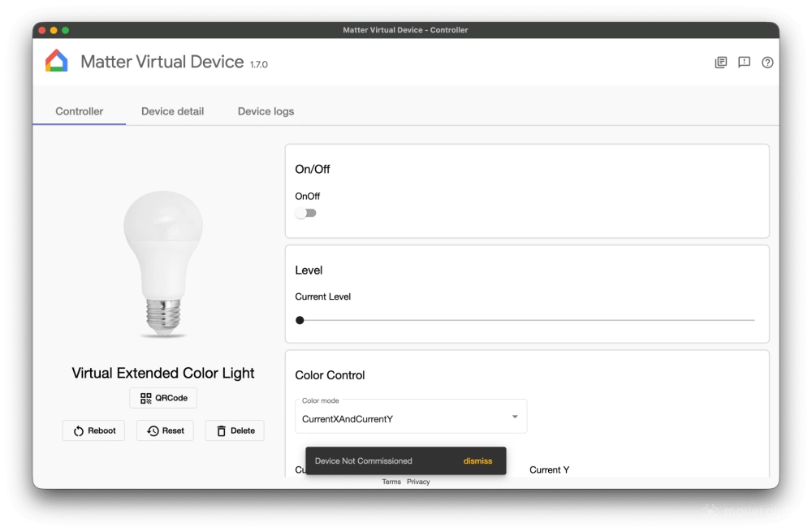Viewport: 812px width, 532px height.
Task: Click the Current Y label
Action: click(x=549, y=469)
